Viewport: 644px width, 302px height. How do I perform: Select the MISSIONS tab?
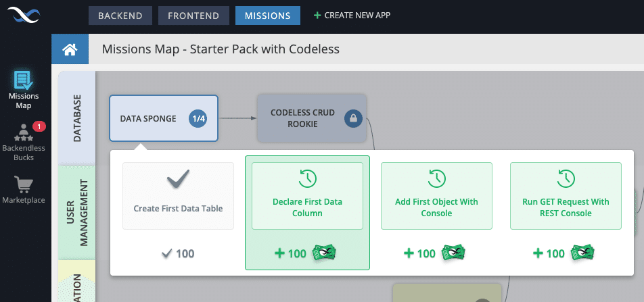[268, 16]
